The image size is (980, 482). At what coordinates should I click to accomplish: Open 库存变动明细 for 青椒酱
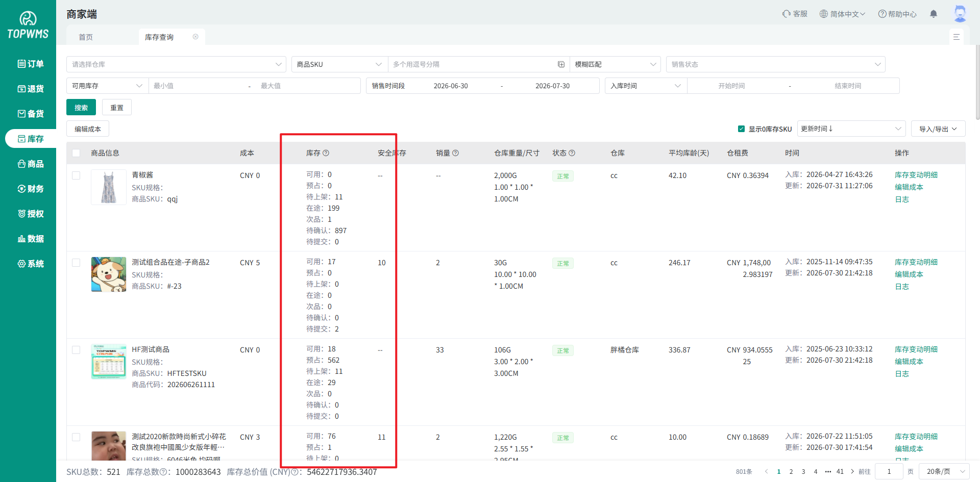click(x=916, y=175)
